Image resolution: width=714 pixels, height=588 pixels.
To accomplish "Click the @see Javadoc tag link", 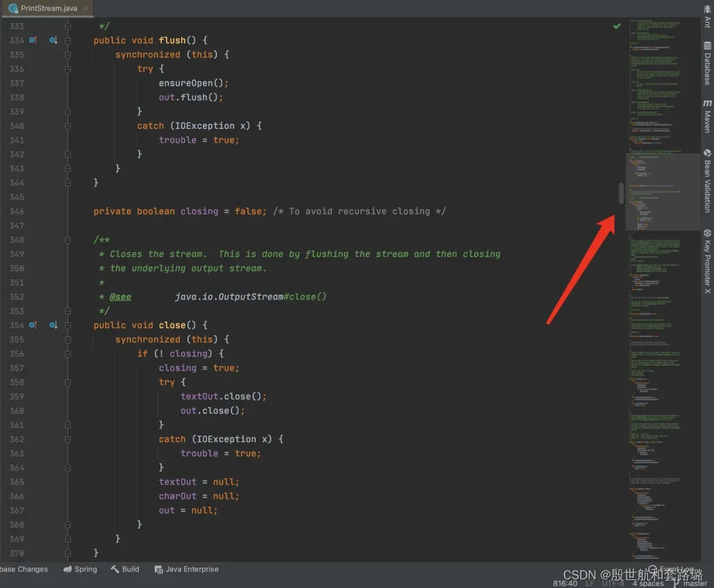I will 120,297.
